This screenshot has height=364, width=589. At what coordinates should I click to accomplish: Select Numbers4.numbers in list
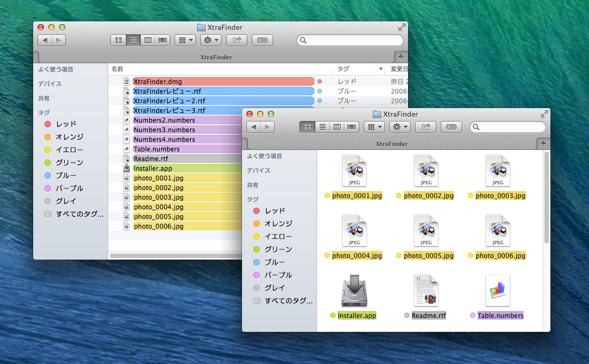[187, 139]
